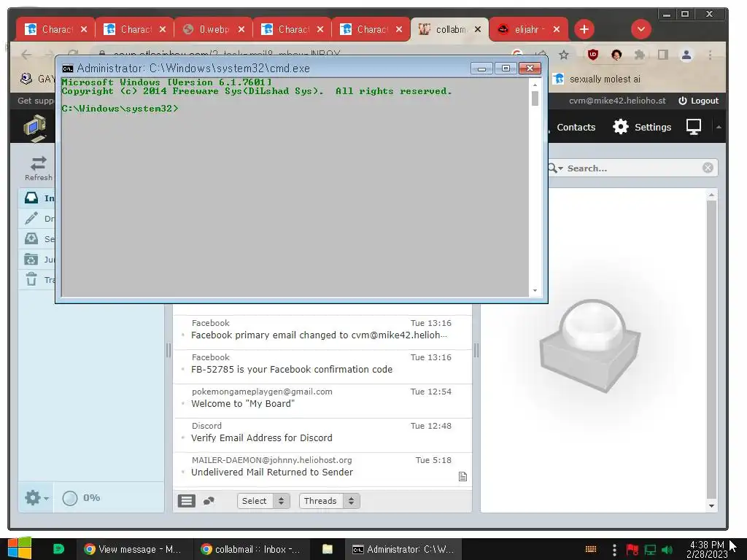This screenshot has height=560, width=747.
Task: Open the Junk folder icon
Action: coord(31,259)
